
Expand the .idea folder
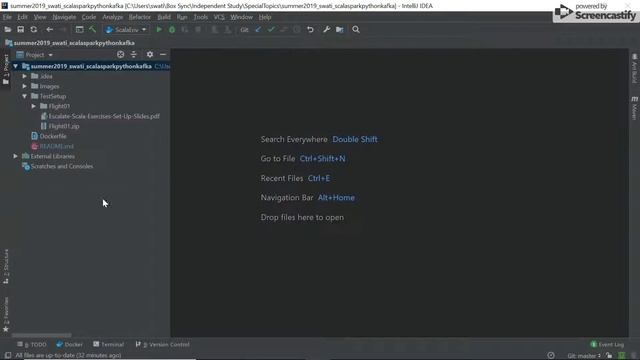click(24, 76)
